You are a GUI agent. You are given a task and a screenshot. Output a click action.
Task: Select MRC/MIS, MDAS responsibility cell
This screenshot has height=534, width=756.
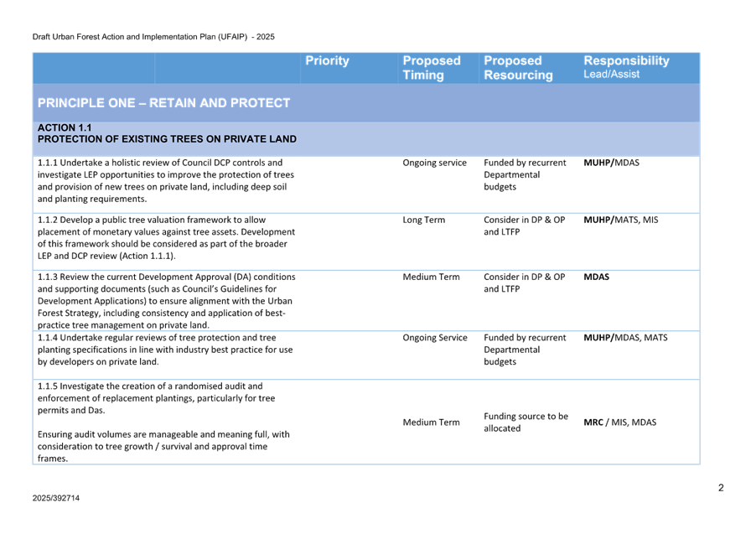point(619,423)
